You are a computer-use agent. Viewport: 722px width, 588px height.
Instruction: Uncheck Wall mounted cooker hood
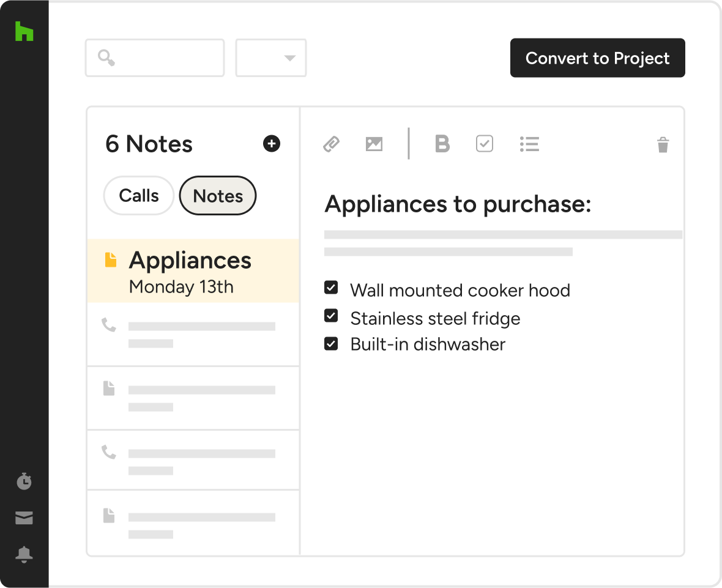point(331,288)
